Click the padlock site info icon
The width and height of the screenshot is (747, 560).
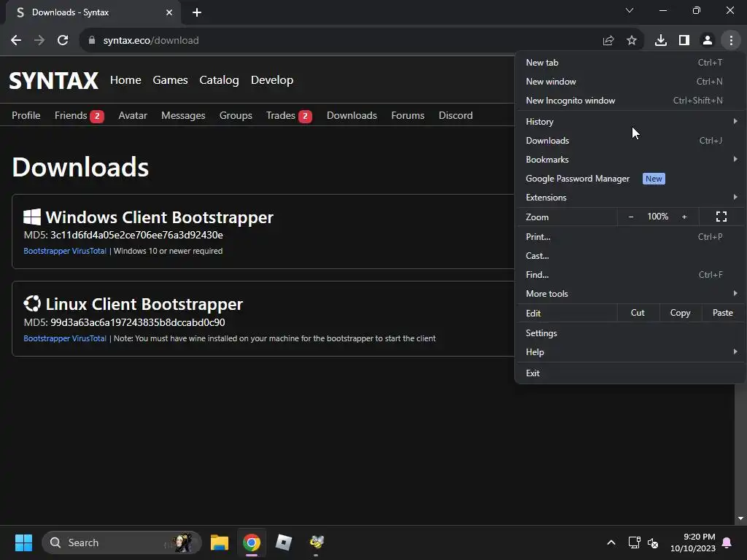click(x=91, y=41)
